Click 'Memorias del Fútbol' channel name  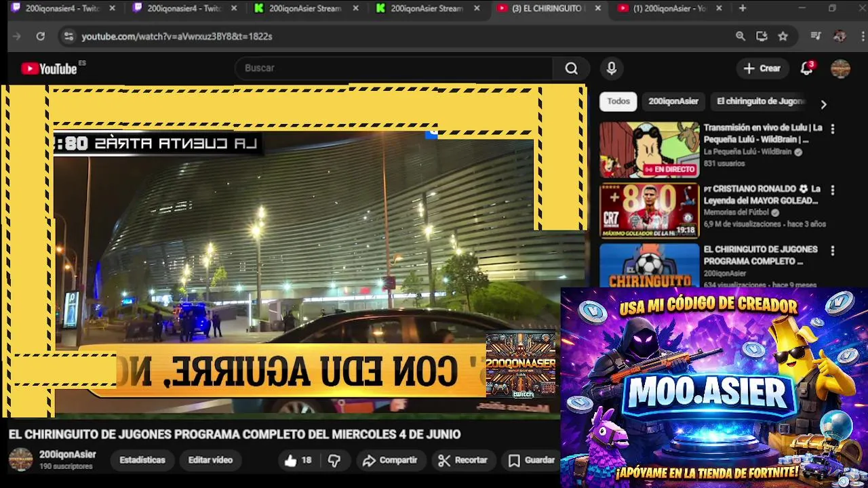pyautogui.click(x=736, y=213)
